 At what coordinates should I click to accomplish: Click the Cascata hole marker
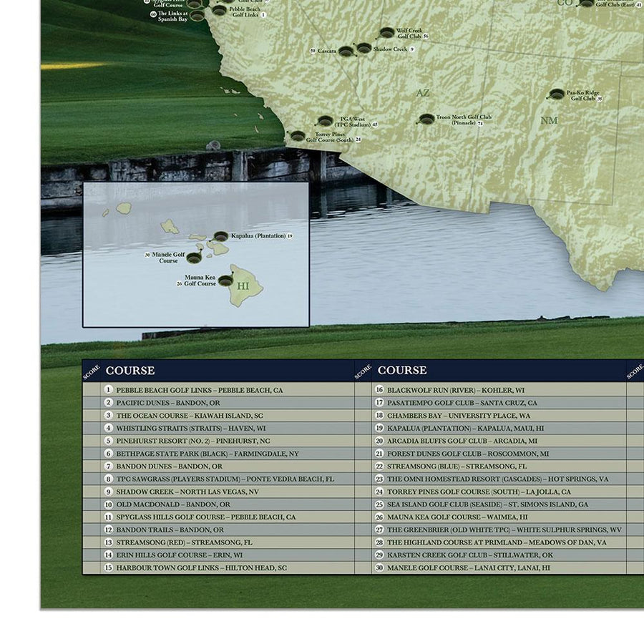click(346, 52)
